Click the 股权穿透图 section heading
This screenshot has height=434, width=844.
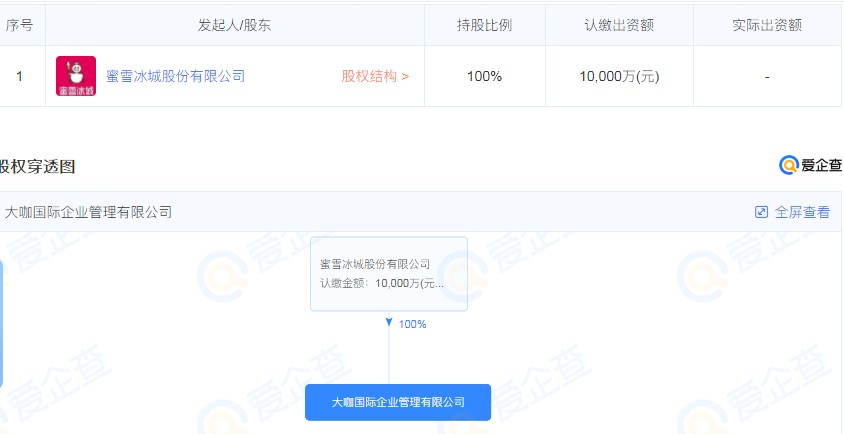tap(37, 166)
